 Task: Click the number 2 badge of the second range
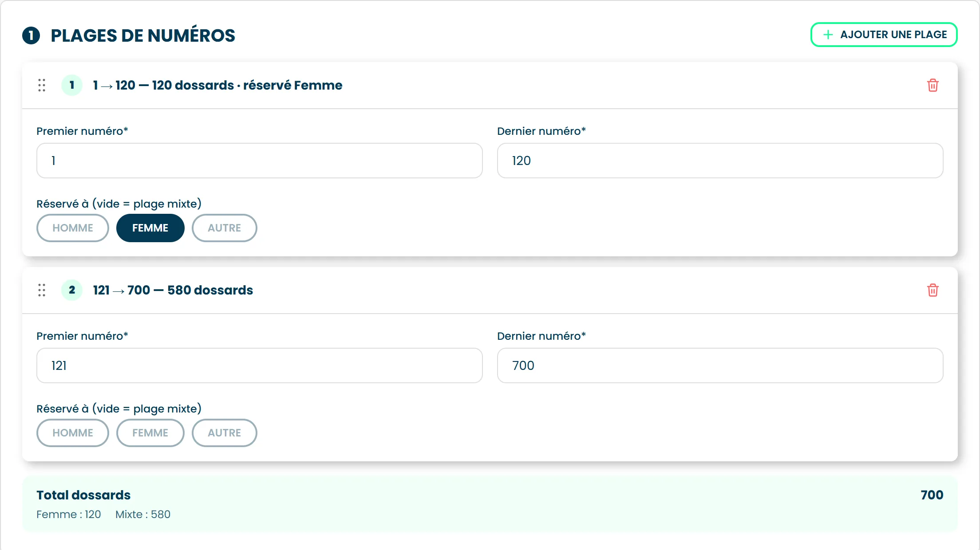(x=72, y=290)
